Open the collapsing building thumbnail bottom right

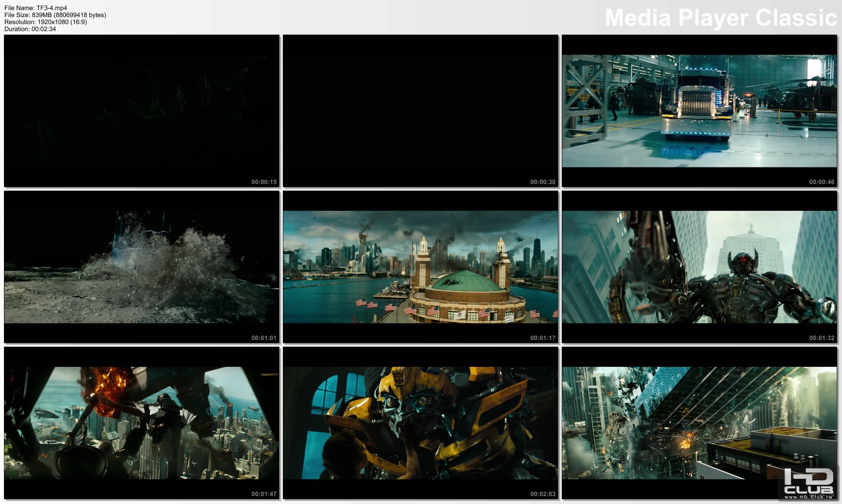(699, 423)
